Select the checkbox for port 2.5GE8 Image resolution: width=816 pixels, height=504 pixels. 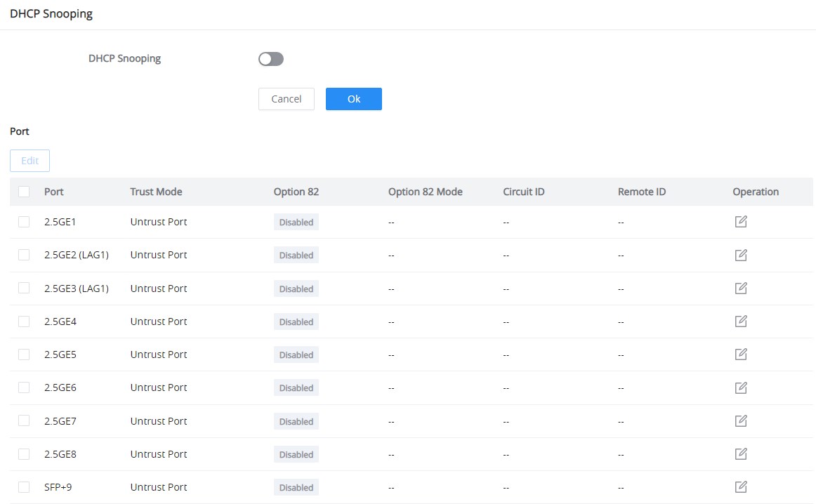point(24,454)
